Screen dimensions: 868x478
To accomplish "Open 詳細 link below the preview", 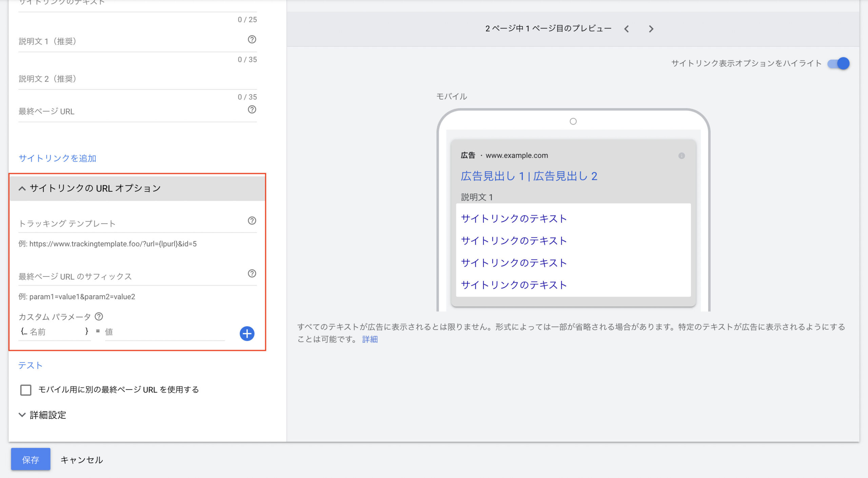I will (370, 339).
